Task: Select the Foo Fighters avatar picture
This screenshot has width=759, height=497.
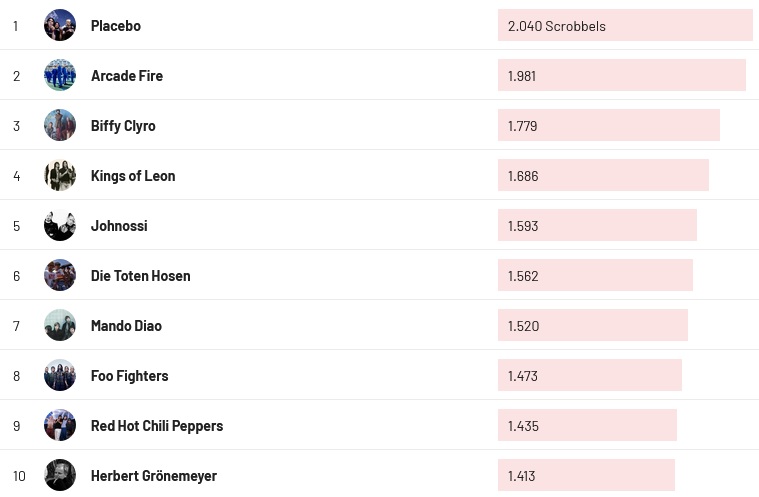Action: pyautogui.click(x=60, y=375)
